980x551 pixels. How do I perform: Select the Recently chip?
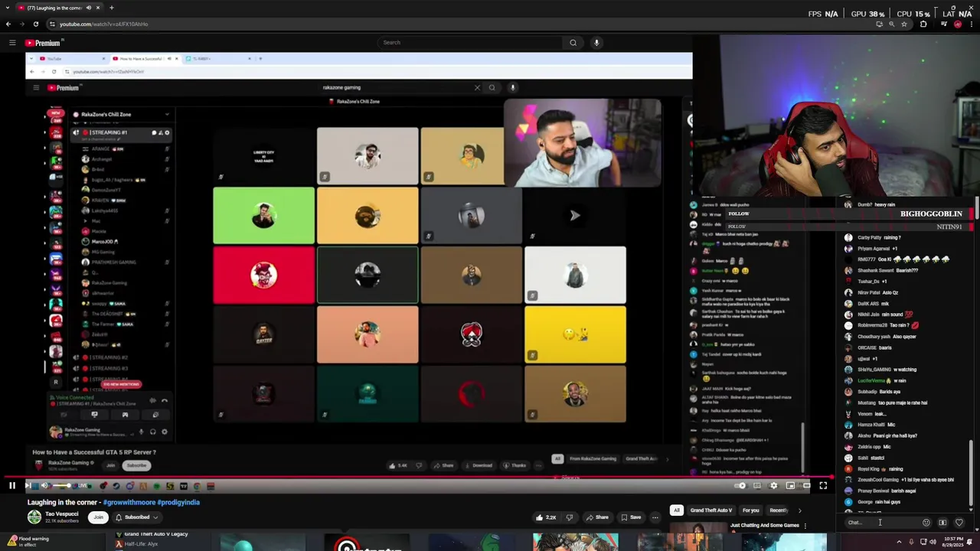(x=779, y=510)
